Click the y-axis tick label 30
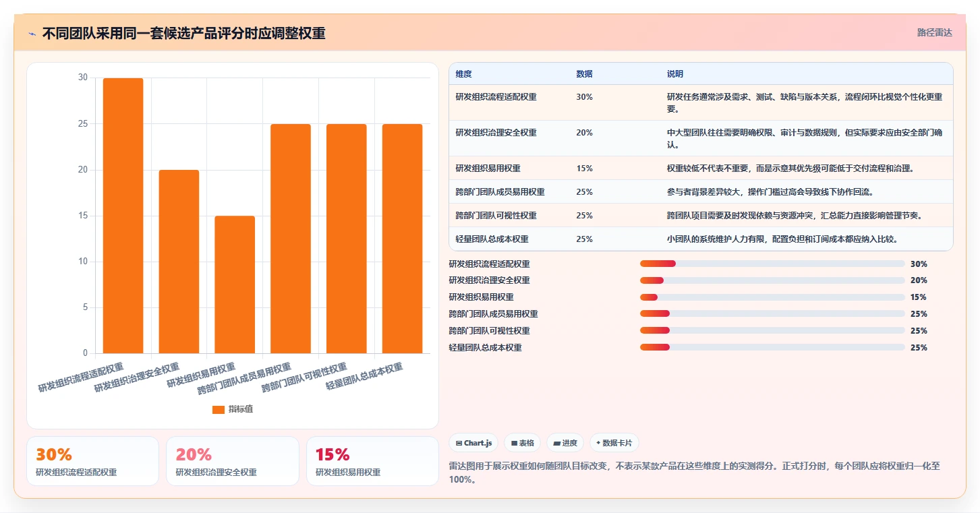The width and height of the screenshot is (980, 513). pyautogui.click(x=83, y=78)
